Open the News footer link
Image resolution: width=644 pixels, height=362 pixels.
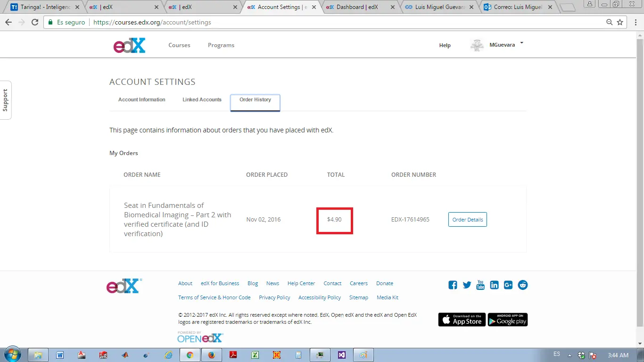(272, 283)
